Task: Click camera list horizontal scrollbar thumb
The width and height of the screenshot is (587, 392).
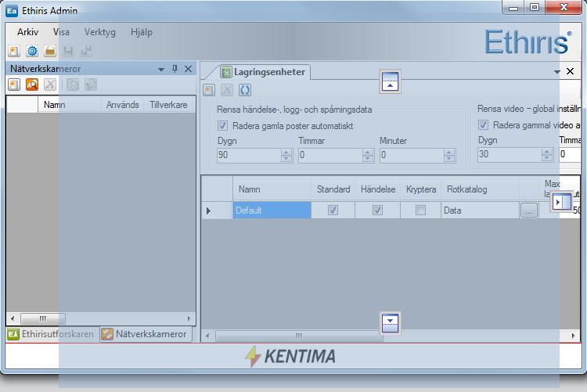Action: (43, 318)
